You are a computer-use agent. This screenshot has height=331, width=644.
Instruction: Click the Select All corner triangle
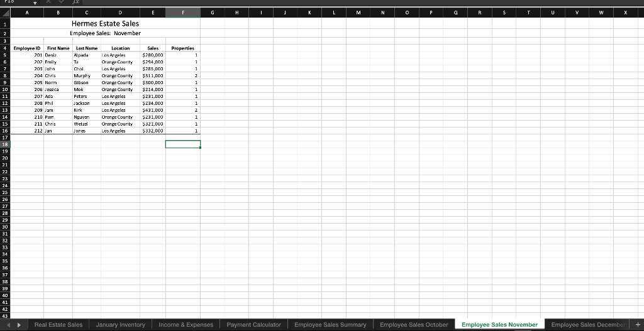[x=5, y=13]
